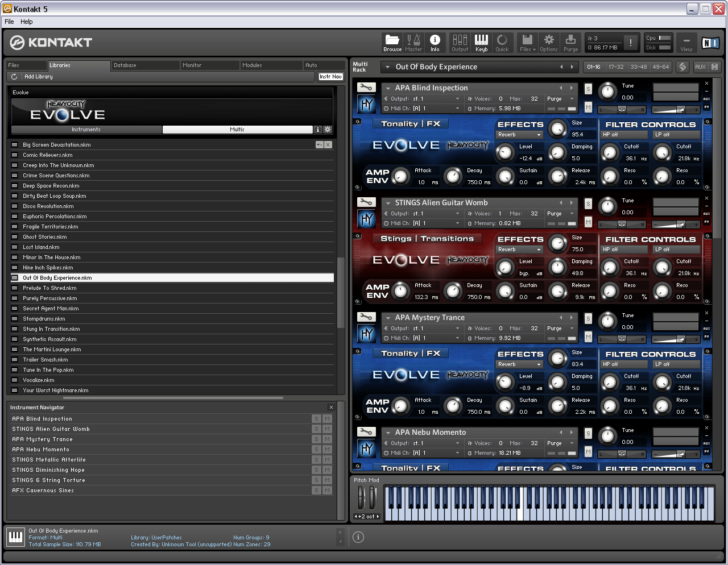Viewport: 728px width, 565px height.
Task: Open the Output section icon
Action: (x=460, y=43)
